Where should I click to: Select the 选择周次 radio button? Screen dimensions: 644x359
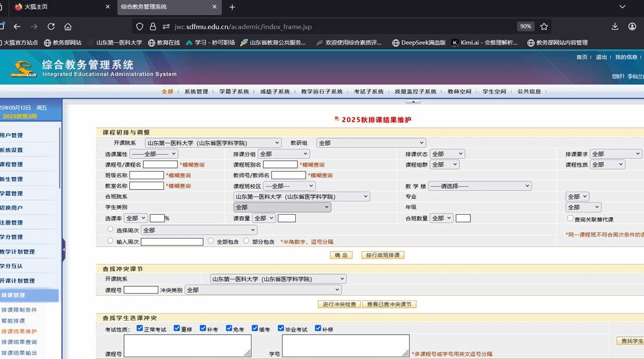click(111, 229)
